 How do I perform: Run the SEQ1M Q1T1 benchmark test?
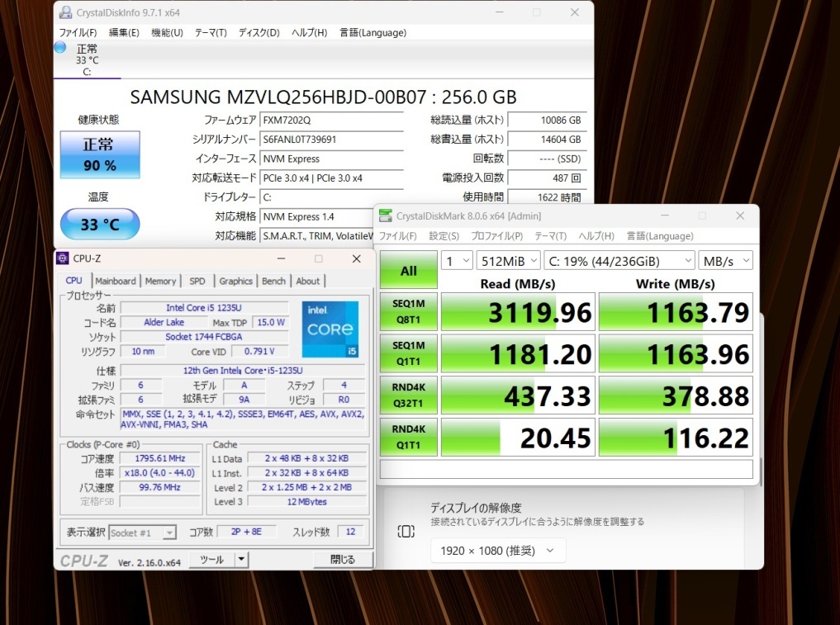point(409,353)
